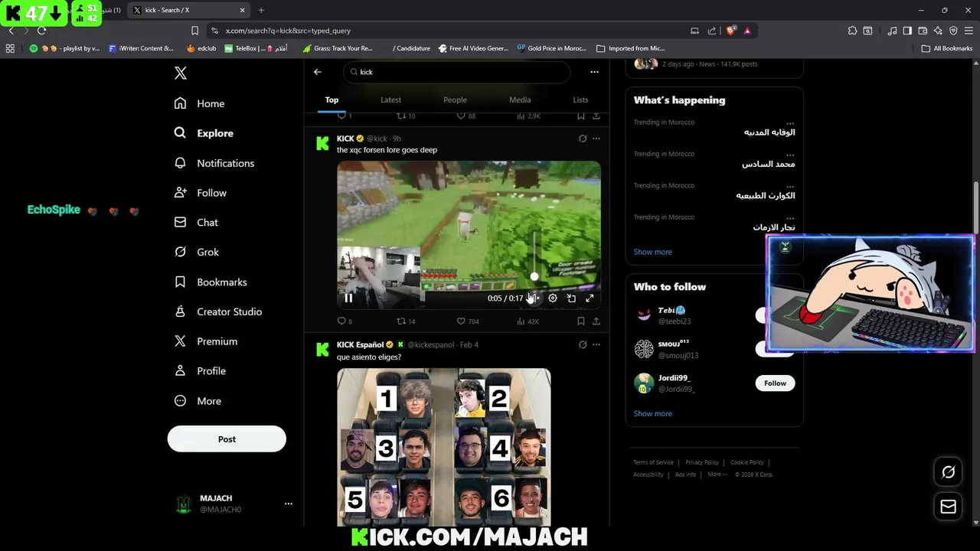Open browser Extensions puzzle icon
Viewport: 980px width, 551px height.
pos(852,31)
